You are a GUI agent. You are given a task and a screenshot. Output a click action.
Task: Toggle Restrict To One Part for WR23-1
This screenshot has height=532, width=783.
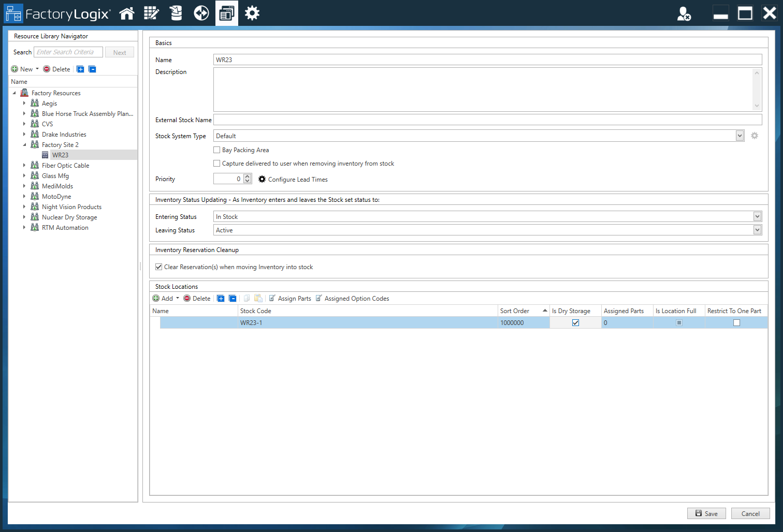pyautogui.click(x=736, y=323)
